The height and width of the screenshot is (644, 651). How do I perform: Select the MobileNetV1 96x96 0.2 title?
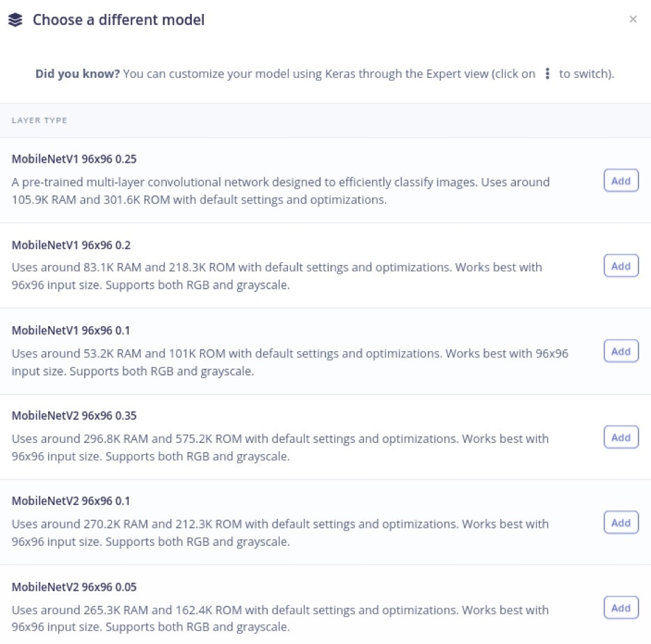[x=71, y=245]
